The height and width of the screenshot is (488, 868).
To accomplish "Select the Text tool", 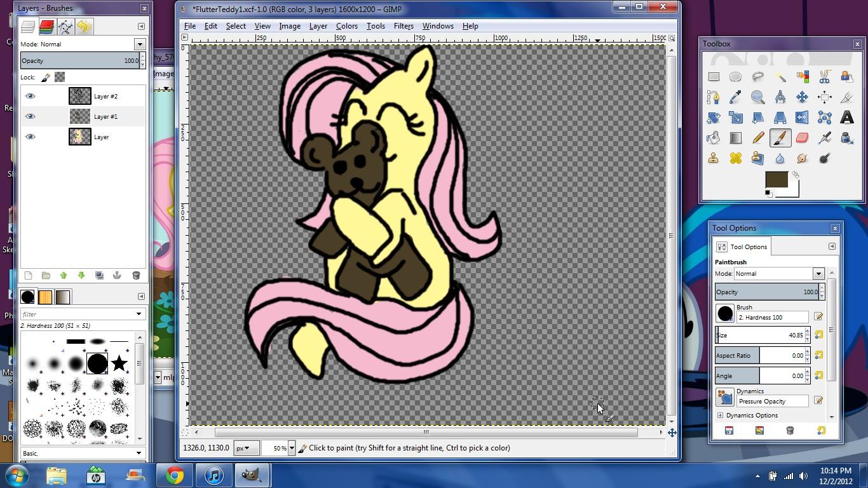I will pyautogui.click(x=846, y=118).
